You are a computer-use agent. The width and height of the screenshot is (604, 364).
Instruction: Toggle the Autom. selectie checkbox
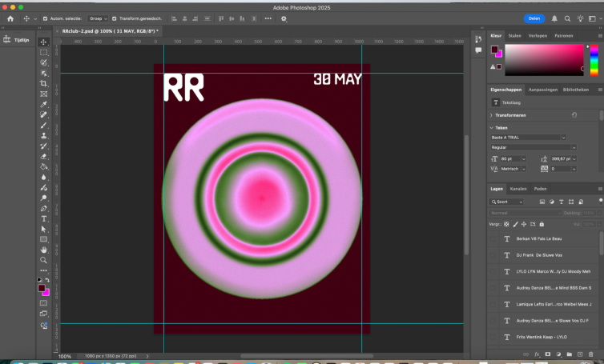(45, 18)
